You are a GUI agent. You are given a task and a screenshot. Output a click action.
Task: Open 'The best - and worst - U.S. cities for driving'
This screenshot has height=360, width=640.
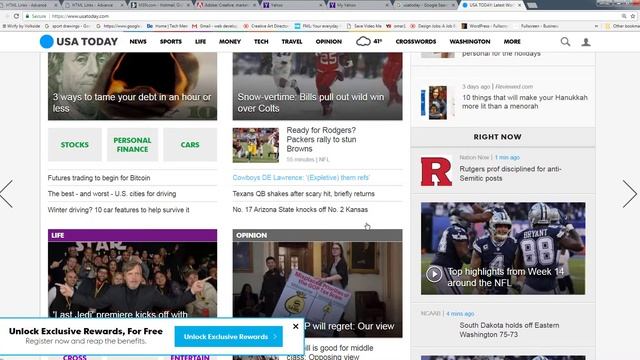112,194
